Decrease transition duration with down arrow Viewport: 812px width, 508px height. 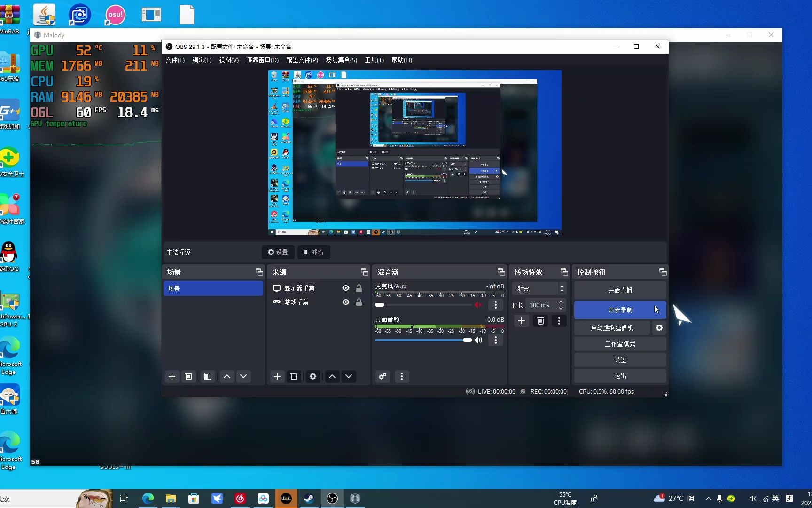pyautogui.click(x=561, y=308)
